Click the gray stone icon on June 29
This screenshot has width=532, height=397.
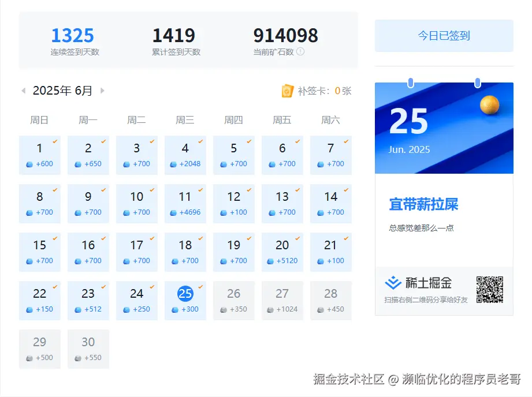[28, 358]
